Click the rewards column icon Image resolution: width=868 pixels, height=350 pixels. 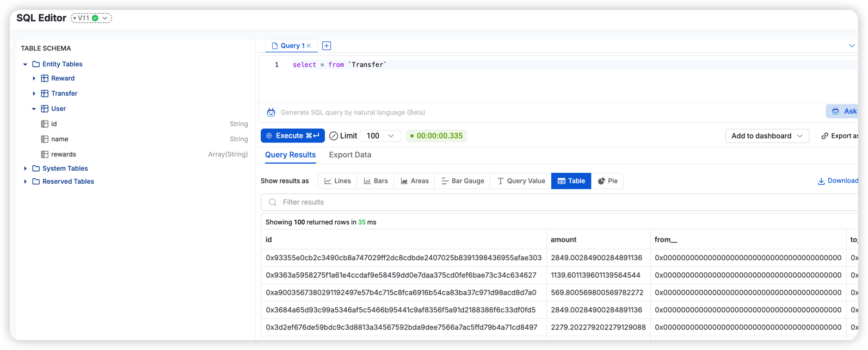tap(45, 154)
